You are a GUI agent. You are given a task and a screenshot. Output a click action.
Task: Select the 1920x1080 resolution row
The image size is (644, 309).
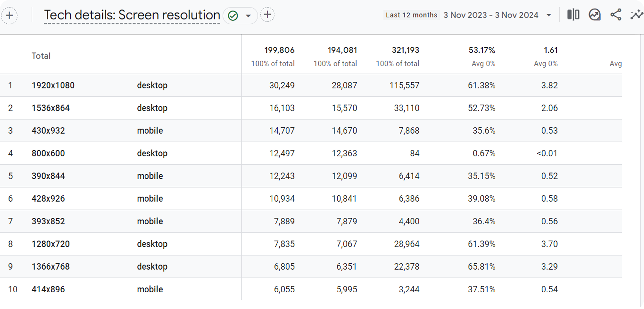pos(311,85)
